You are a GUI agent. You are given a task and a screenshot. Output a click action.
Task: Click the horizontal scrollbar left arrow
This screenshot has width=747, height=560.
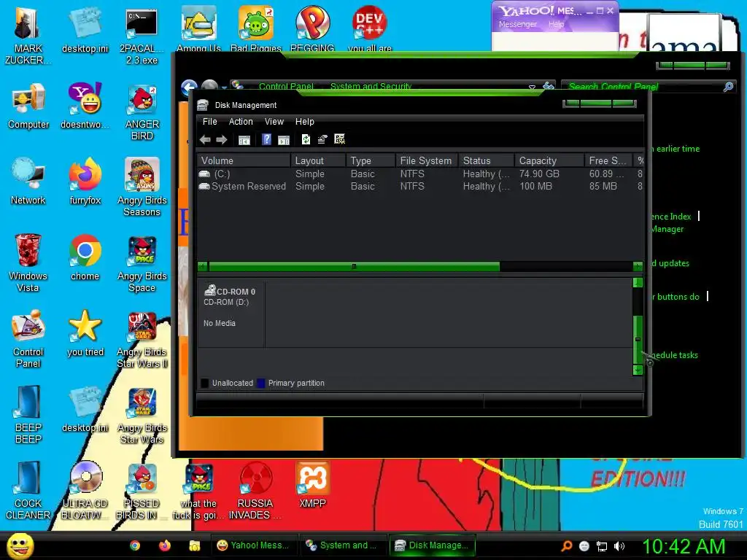click(x=203, y=266)
